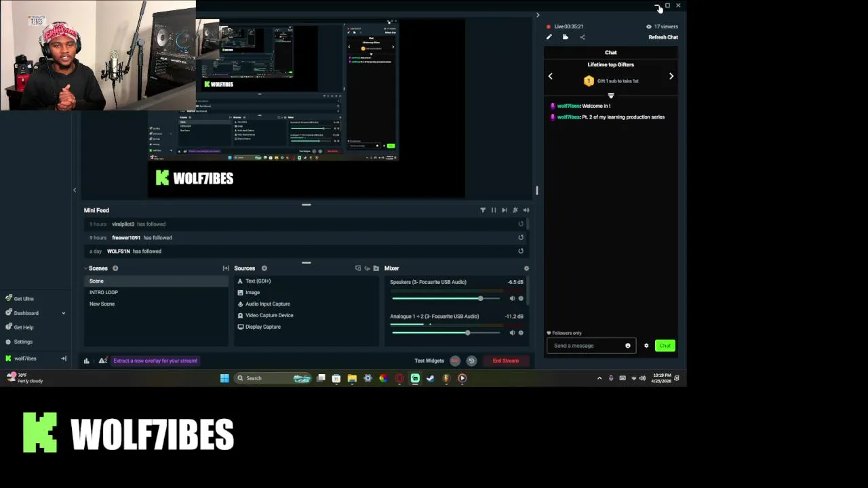Pause the Mini Feed alert queue
868x488 pixels.
click(494, 210)
